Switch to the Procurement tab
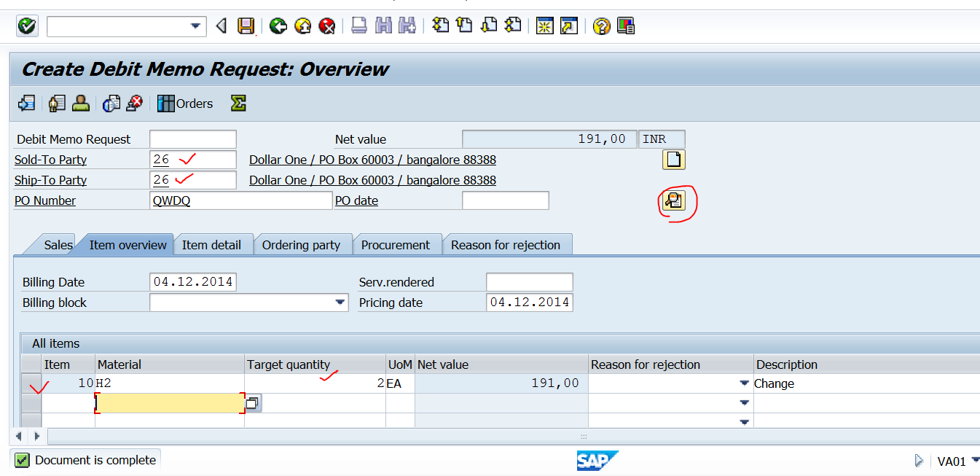Screen dimensions: 980x476 pyautogui.click(x=397, y=245)
